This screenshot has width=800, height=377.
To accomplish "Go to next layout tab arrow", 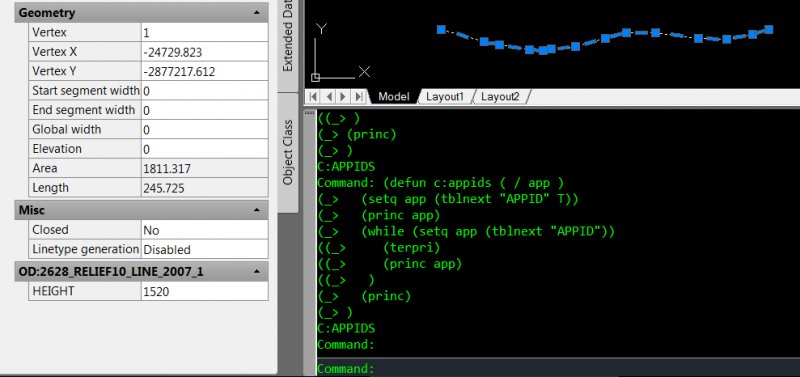I will (x=343, y=96).
